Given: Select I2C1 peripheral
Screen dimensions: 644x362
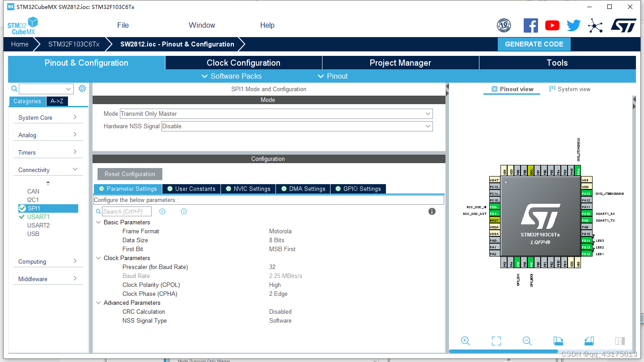Looking at the screenshot, I should tap(33, 200).
